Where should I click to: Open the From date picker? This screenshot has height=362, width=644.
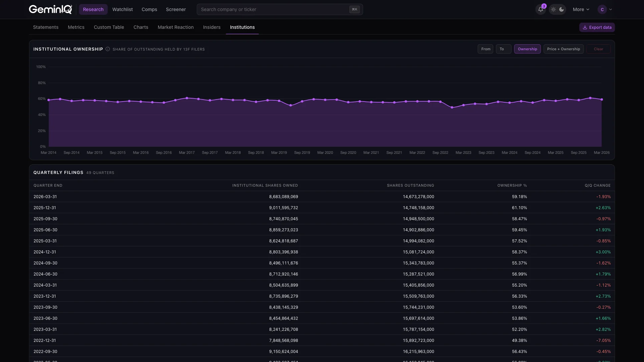click(485, 49)
